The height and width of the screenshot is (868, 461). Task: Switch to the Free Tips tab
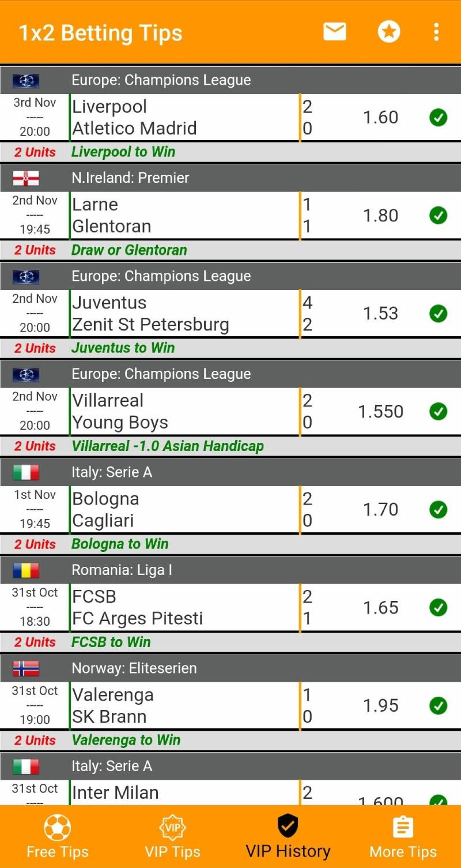pyautogui.click(x=58, y=836)
